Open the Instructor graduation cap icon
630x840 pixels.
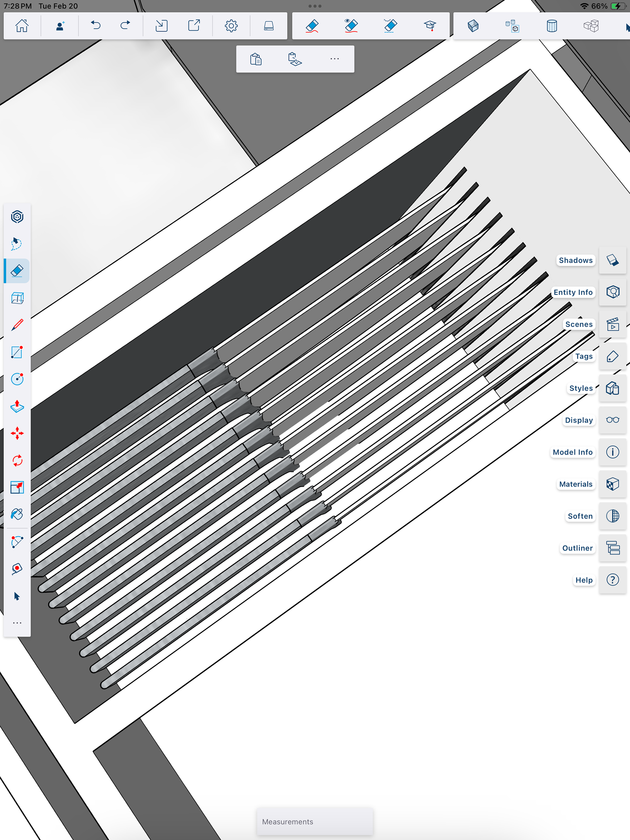click(x=430, y=26)
